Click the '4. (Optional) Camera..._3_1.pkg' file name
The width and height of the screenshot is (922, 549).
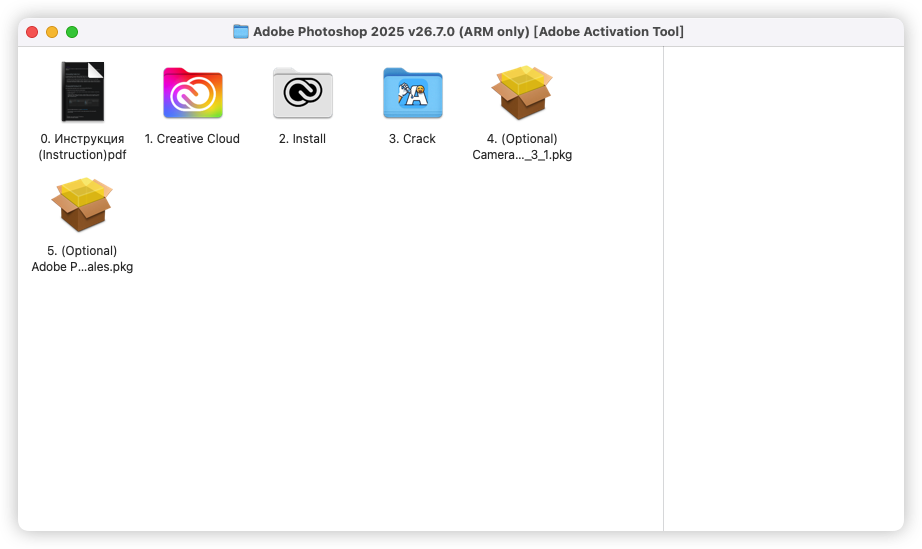pyautogui.click(x=522, y=146)
